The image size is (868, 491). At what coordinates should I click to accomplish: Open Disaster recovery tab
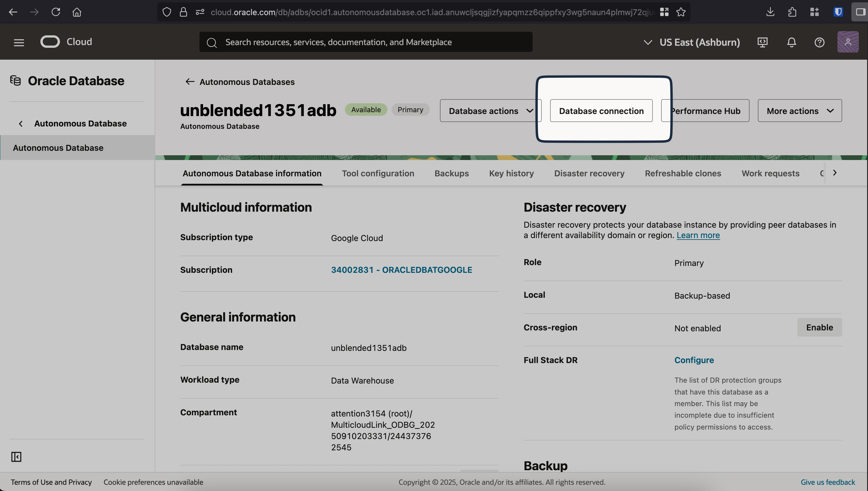coord(589,173)
